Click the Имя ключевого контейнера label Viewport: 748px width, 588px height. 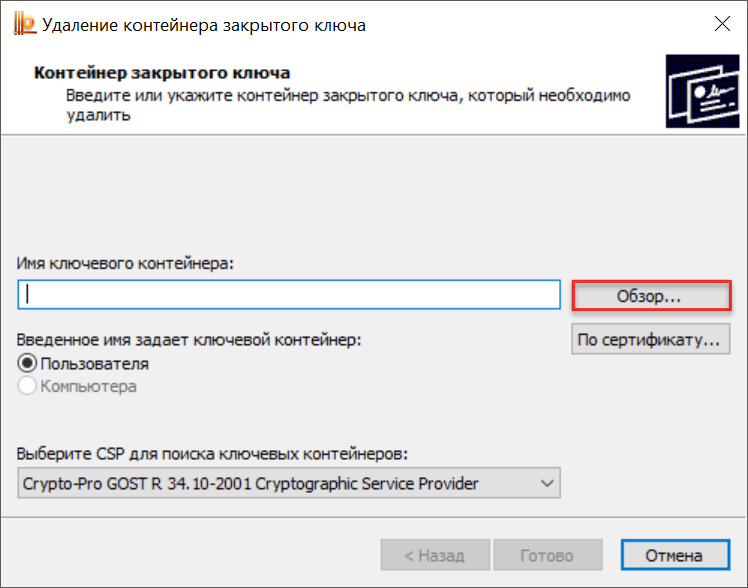pos(125,263)
